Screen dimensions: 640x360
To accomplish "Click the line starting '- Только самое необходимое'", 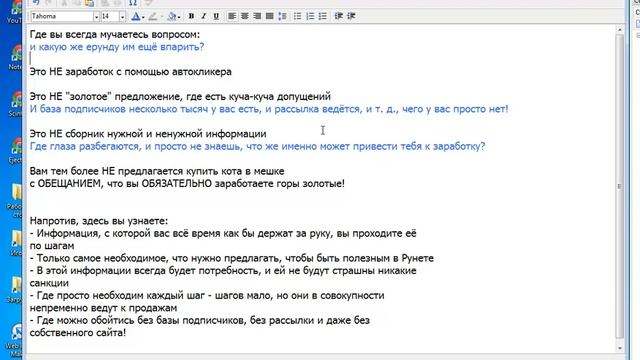I will point(231,258).
